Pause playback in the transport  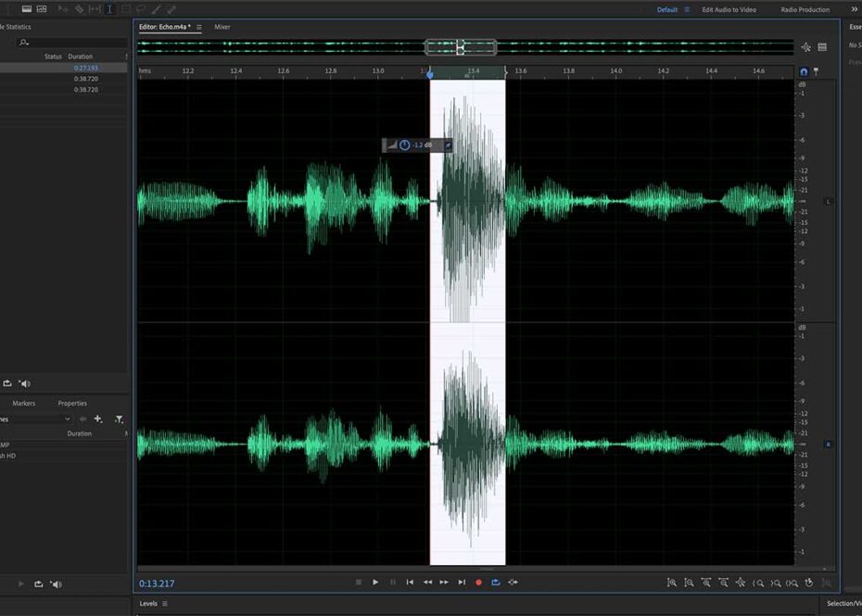point(393,583)
